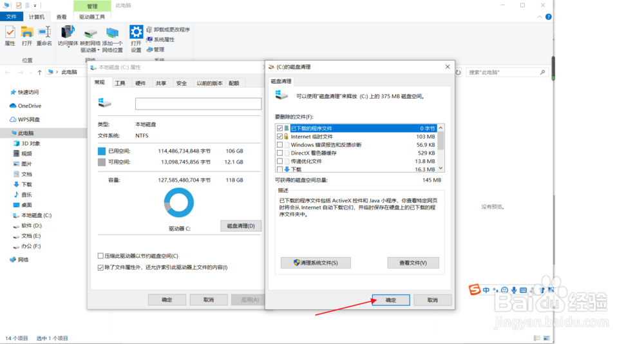Select 此电脑 in the navigation pane
The width and height of the screenshot is (644, 344).
43,133
